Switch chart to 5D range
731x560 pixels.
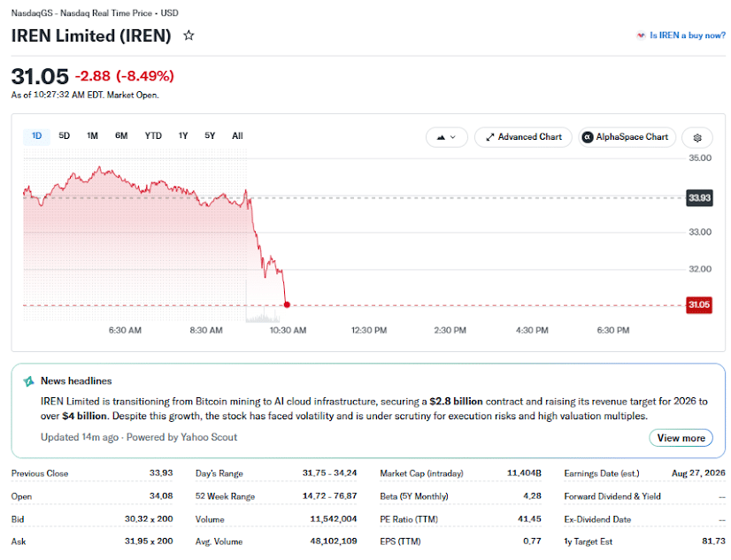(x=65, y=136)
